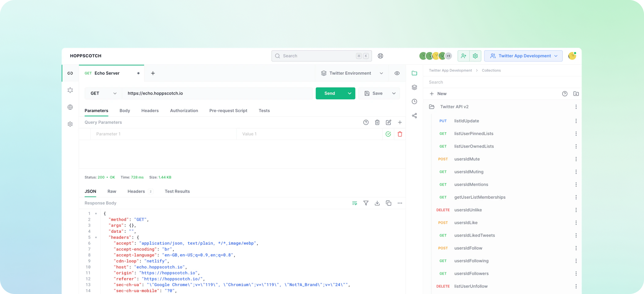Viewport: 644px width, 294px height.
Task: Open the GET method dropdown
Action: click(103, 93)
